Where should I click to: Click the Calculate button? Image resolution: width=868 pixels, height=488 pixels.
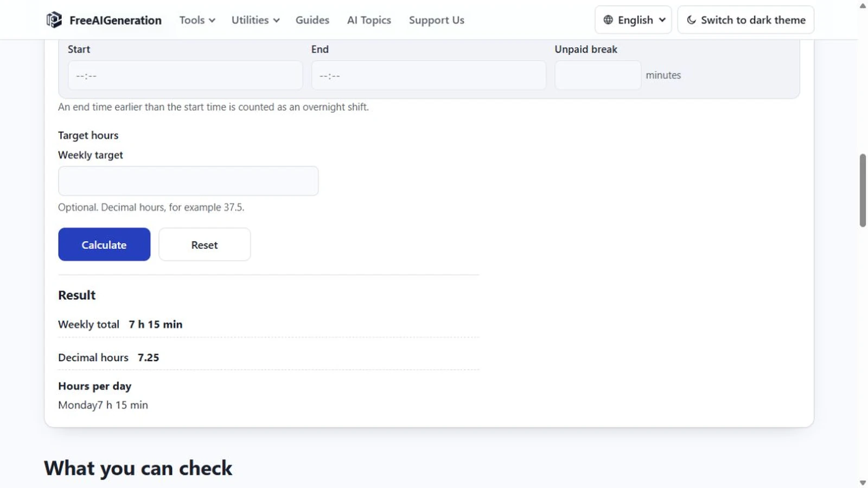(x=104, y=245)
